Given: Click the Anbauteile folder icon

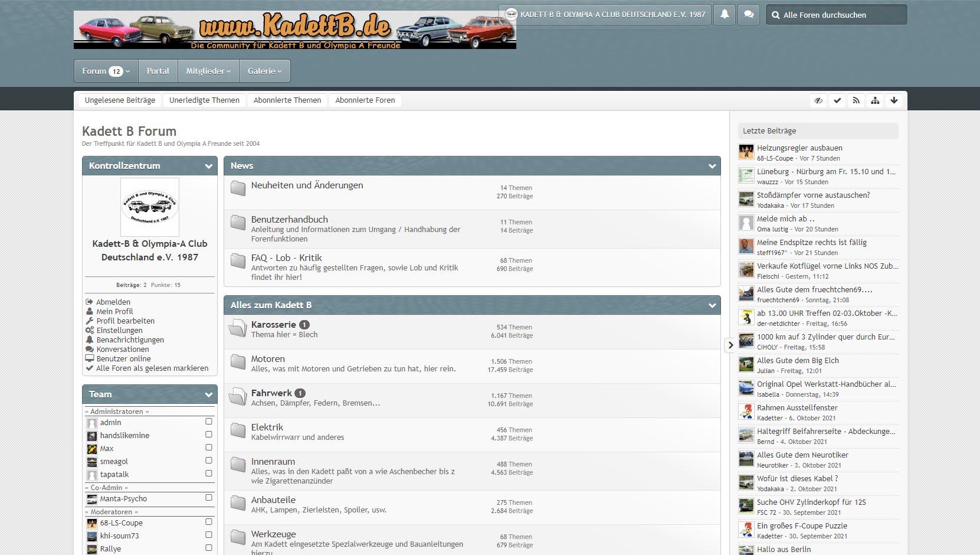Looking at the screenshot, I should pyautogui.click(x=238, y=503).
